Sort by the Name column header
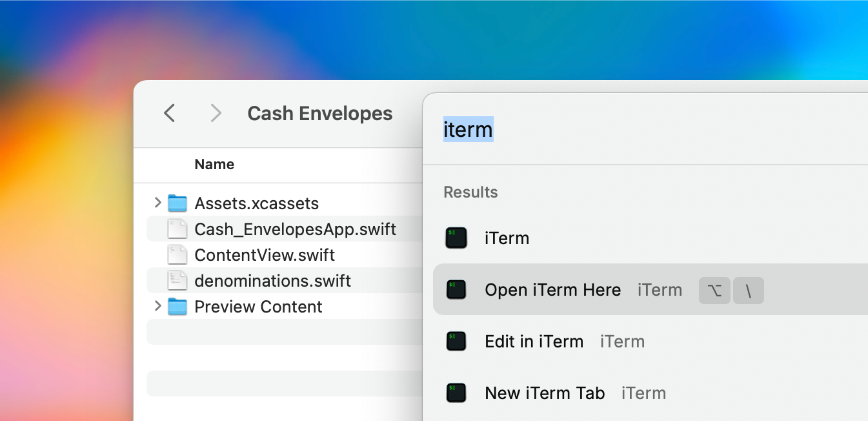 [214, 164]
